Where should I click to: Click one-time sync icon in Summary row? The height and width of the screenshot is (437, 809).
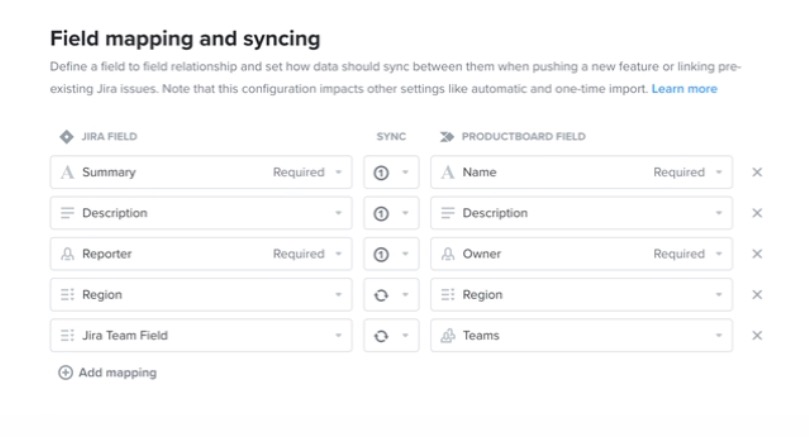pos(381,172)
